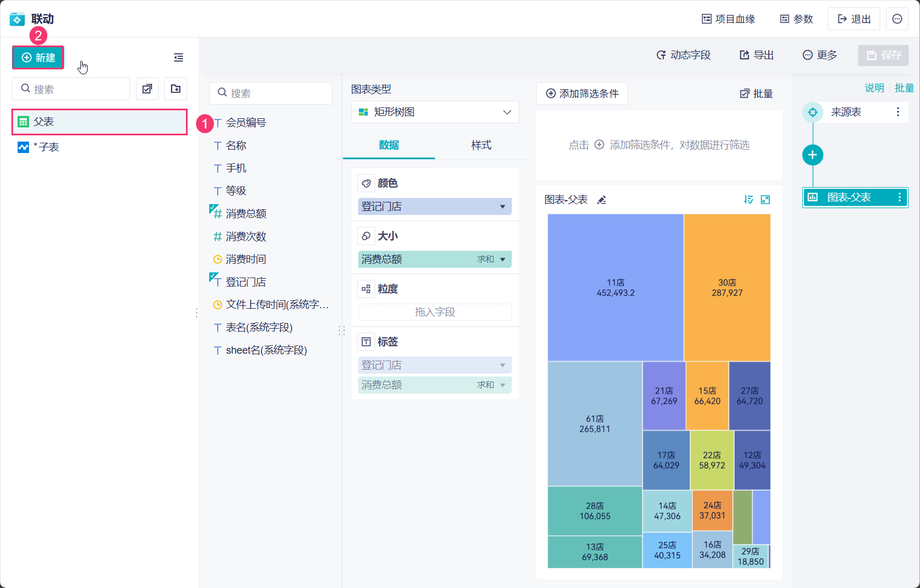The height and width of the screenshot is (588, 920).
Task: Select the 图表-父表 flow node
Action: pyautogui.click(x=855, y=197)
